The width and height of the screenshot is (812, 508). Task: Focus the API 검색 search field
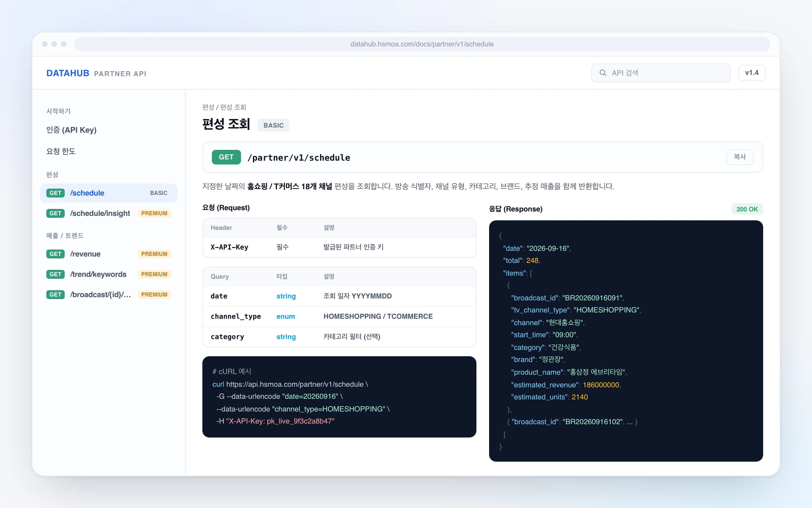point(660,73)
